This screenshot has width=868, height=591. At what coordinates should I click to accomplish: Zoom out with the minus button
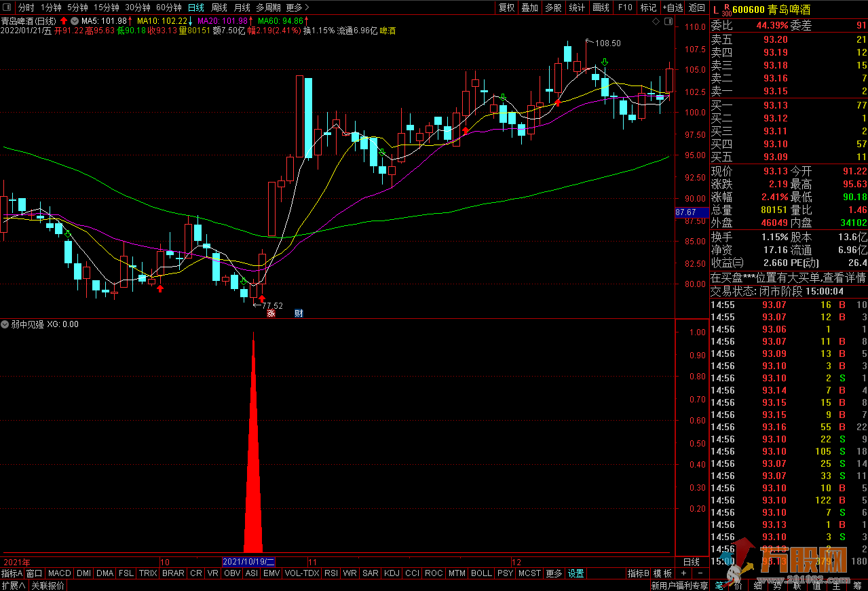700,573
